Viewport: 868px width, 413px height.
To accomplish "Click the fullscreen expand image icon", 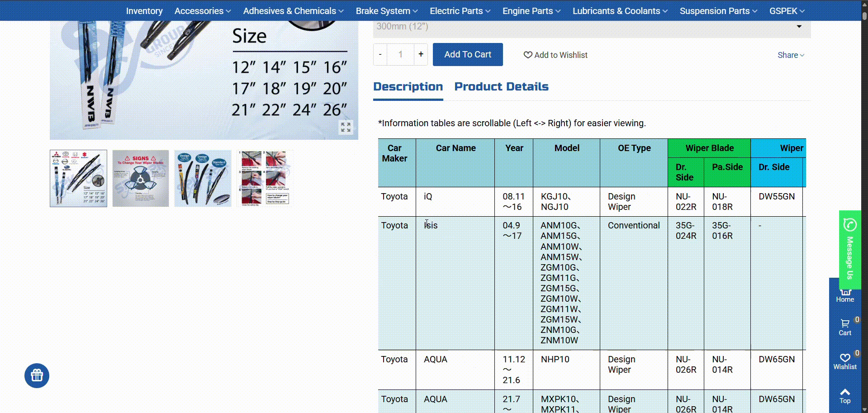I will click(x=346, y=127).
